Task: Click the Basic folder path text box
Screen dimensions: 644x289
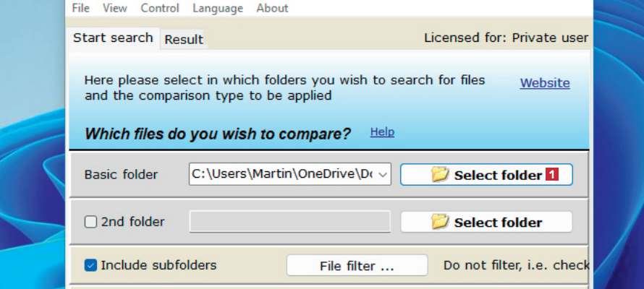Action: [x=282, y=175]
